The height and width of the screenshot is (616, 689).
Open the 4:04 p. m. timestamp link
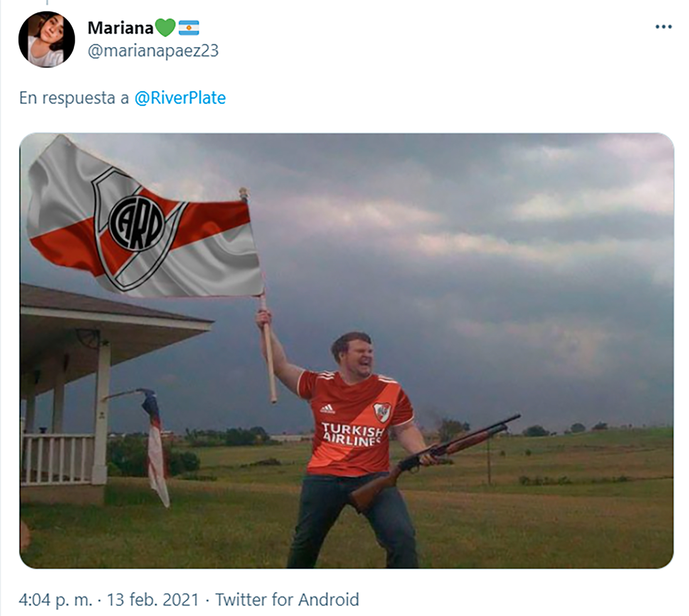click(x=56, y=599)
